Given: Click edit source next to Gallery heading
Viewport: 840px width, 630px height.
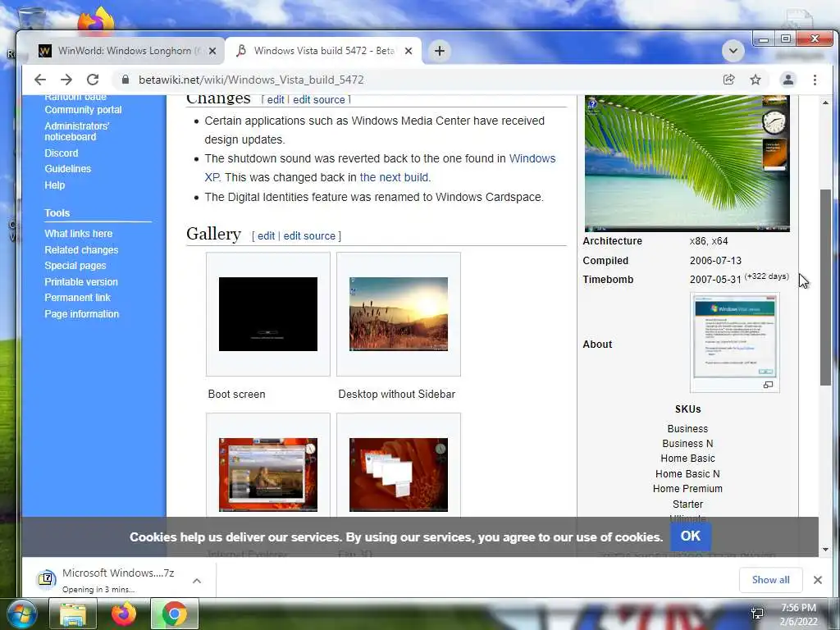Looking at the screenshot, I should (309, 235).
